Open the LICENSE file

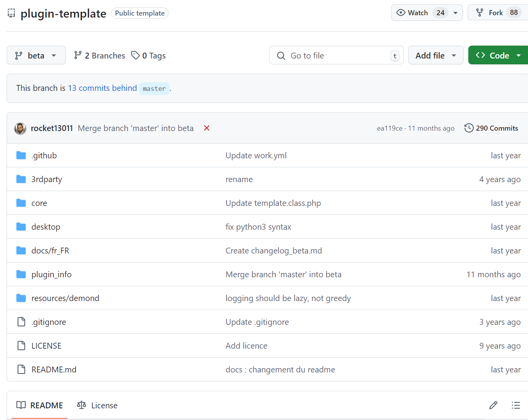(46, 346)
